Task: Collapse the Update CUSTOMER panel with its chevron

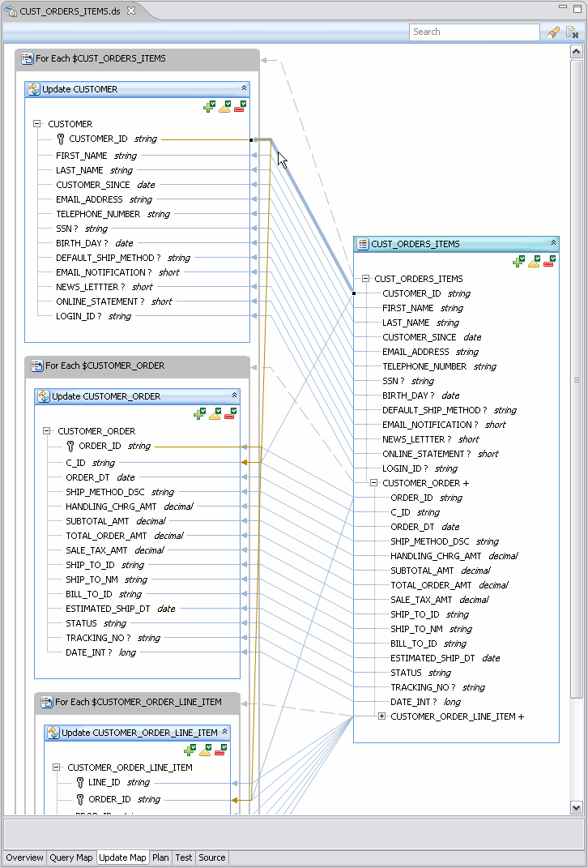Action: click(x=244, y=88)
